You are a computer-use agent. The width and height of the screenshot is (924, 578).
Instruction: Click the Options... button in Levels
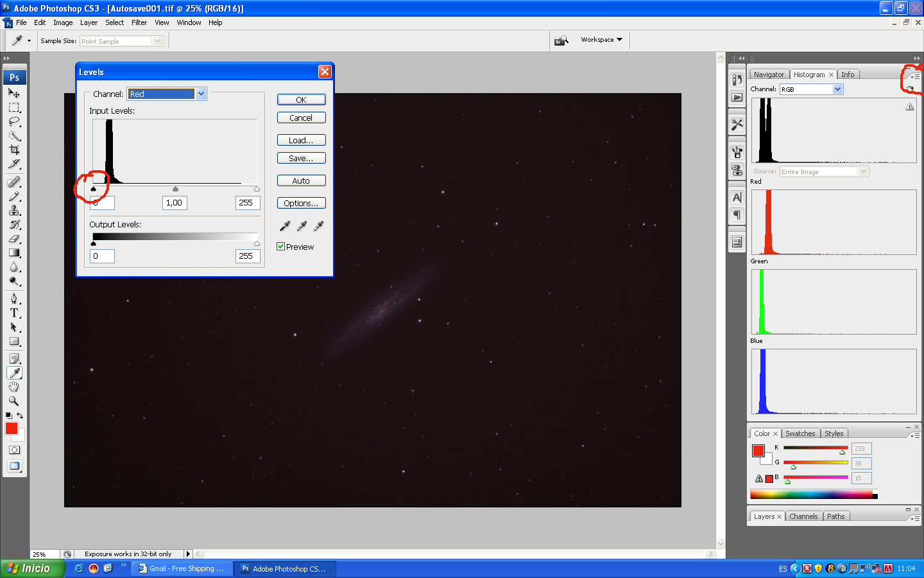click(x=301, y=203)
